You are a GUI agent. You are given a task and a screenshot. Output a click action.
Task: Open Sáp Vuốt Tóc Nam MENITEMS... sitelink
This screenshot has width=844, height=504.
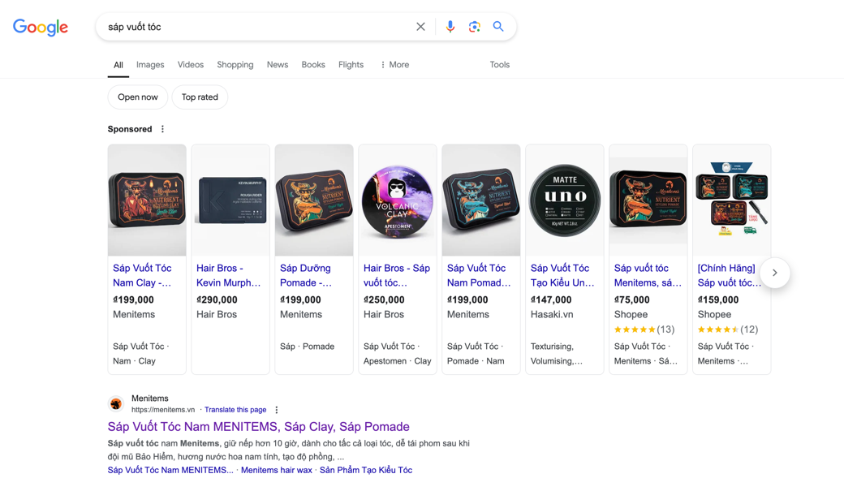(170, 470)
